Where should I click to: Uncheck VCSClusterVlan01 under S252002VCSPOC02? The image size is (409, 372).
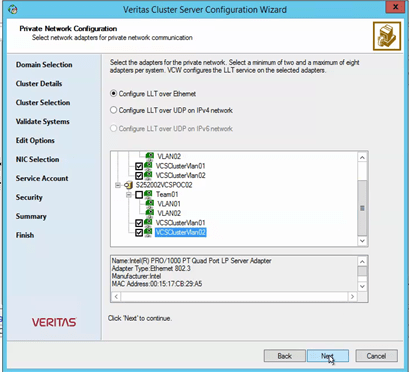tap(139, 223)
